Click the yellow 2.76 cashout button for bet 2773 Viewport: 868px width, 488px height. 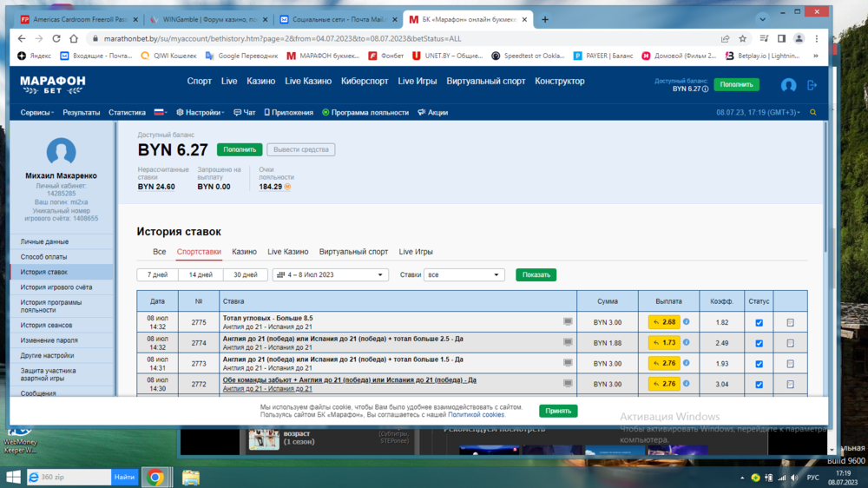pyautogui.click(x=664, y=364)
